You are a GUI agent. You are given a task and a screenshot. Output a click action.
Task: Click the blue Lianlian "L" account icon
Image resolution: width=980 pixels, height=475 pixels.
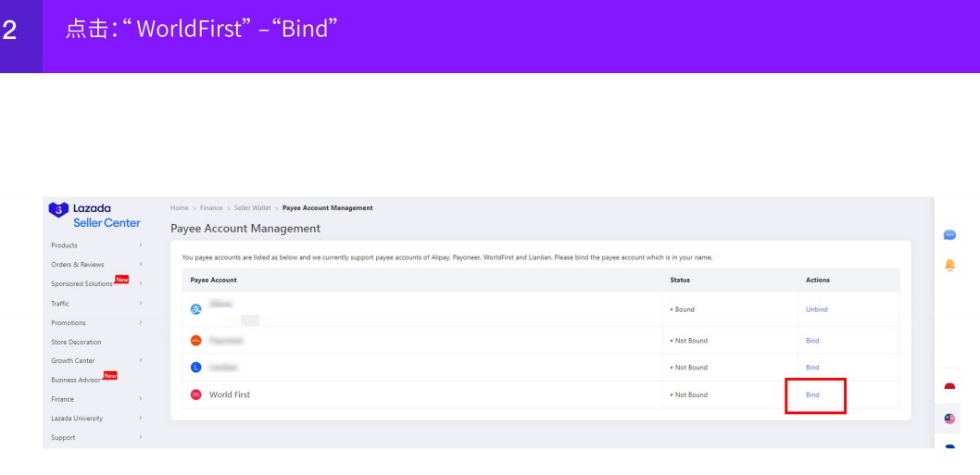pyautogui.click(x=196, y=368)
